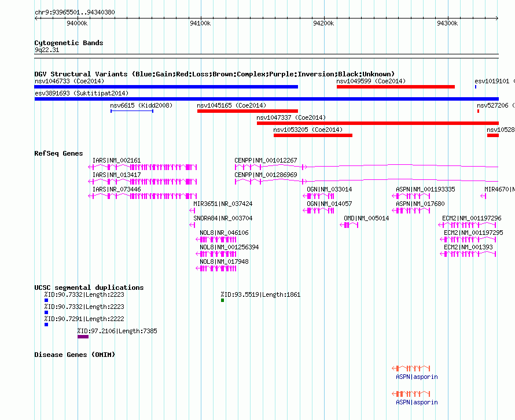Select the red nsv1049599 loss variant bar

(x=396, y=87)
